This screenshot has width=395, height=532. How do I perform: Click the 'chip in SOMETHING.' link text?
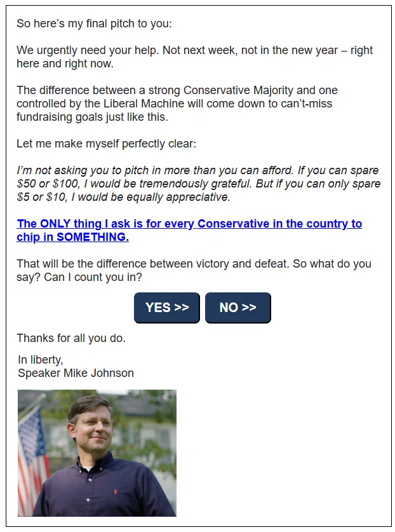[x=72, y=237]
